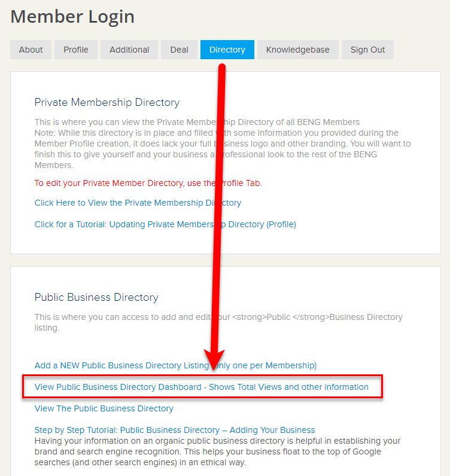Click the 'Note: While this directory' paragraph
Screen dimensions: 450x476
(223, 149)
